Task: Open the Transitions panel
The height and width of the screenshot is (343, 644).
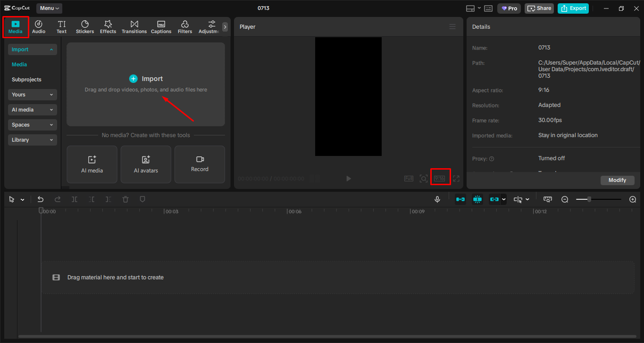Action: click(134, 26)
